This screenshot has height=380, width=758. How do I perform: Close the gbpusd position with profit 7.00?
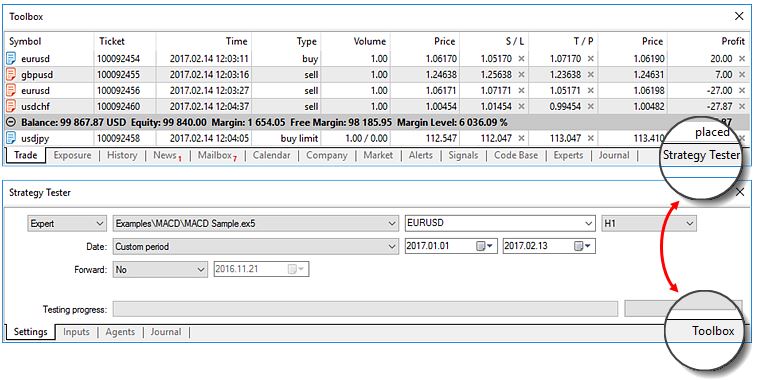pyautogui.click(x=742, y=75)
